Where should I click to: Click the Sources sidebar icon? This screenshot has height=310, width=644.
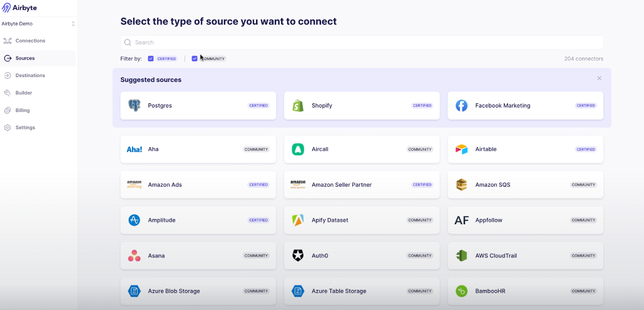(x=8, y=58)
